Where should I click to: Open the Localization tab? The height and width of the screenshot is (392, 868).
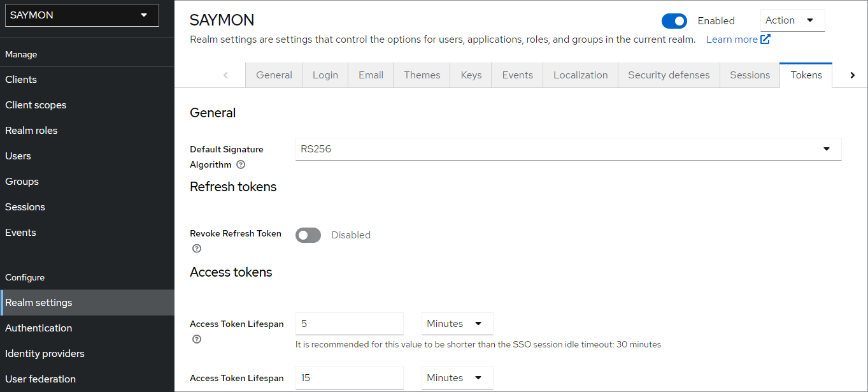(x=581, y=75)
